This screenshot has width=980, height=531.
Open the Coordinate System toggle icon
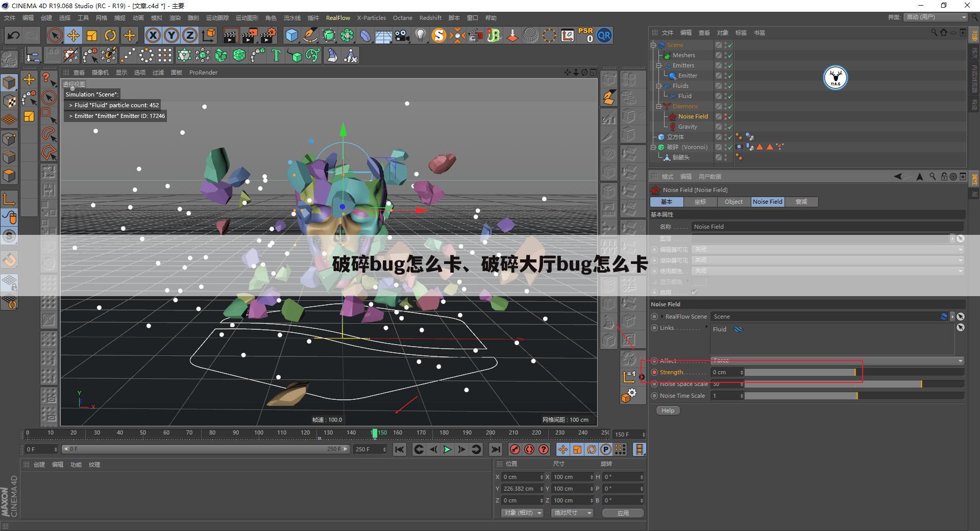[209, 35]
